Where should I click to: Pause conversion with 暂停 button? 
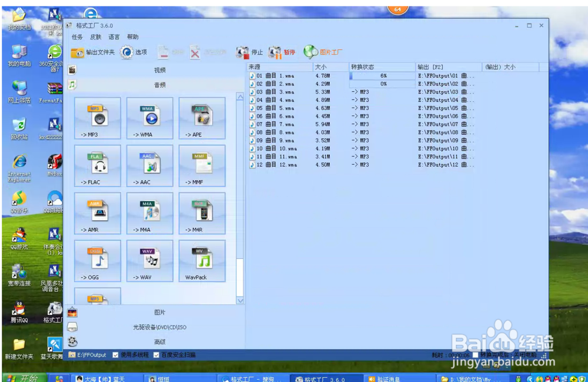pyautogui.click(x=282, y=52)
